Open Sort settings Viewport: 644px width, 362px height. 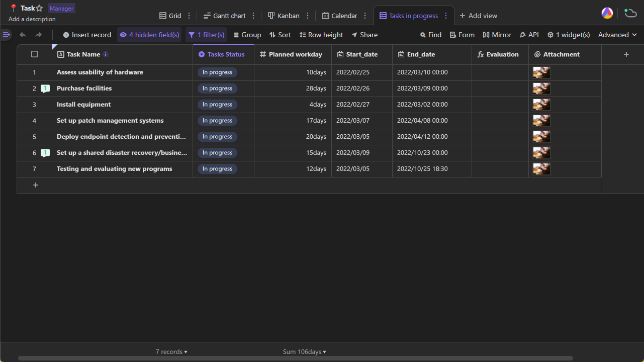[280, 35]
